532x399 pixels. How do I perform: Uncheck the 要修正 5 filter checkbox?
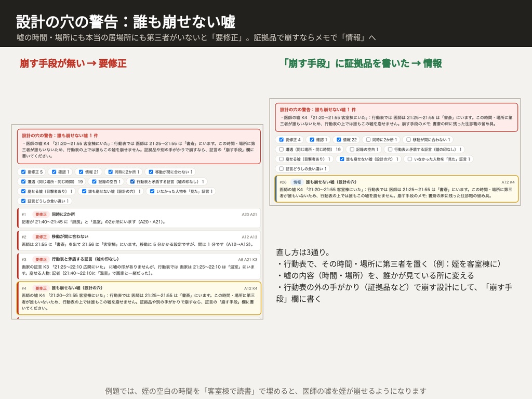click(x=23, y=172)
